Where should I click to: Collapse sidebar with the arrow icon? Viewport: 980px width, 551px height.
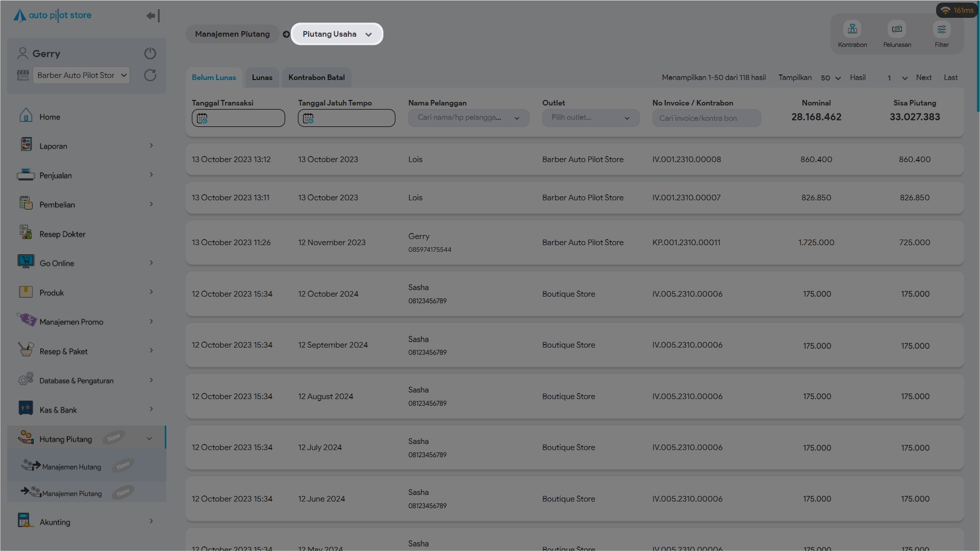coord(153,16)
